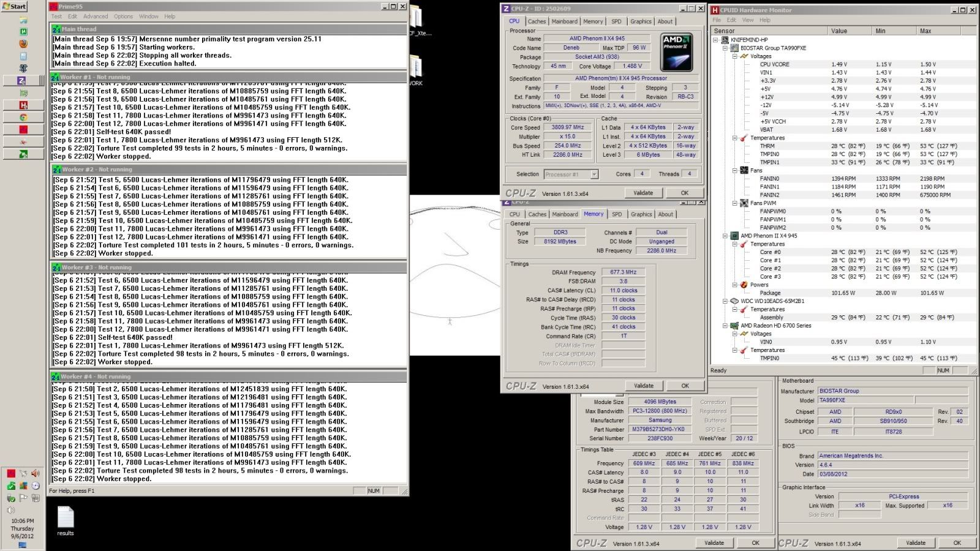Collapse the BIOSTAR Group TA990FXE node
980x551 pixels.
[x=726, y=48]
